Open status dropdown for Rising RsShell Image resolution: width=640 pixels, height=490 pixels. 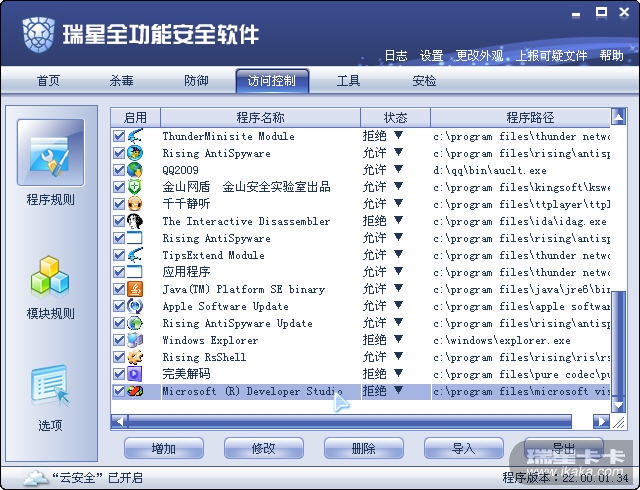click(x=398, y=356)
